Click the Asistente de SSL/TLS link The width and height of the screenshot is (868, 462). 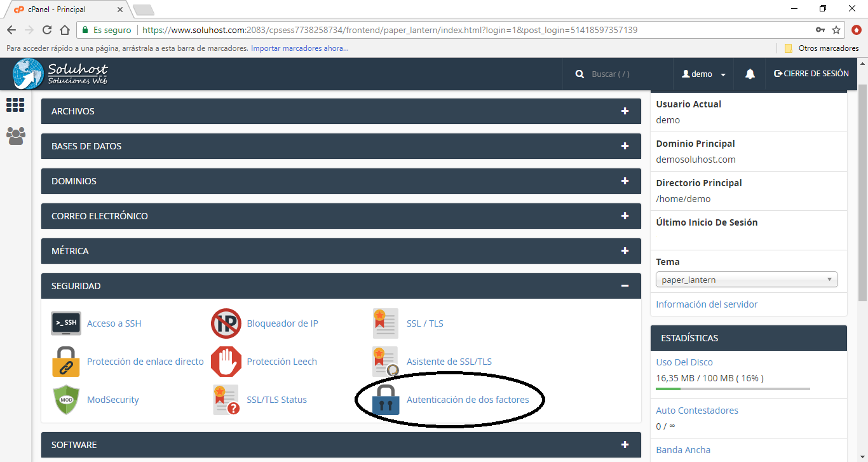(449, 362)
